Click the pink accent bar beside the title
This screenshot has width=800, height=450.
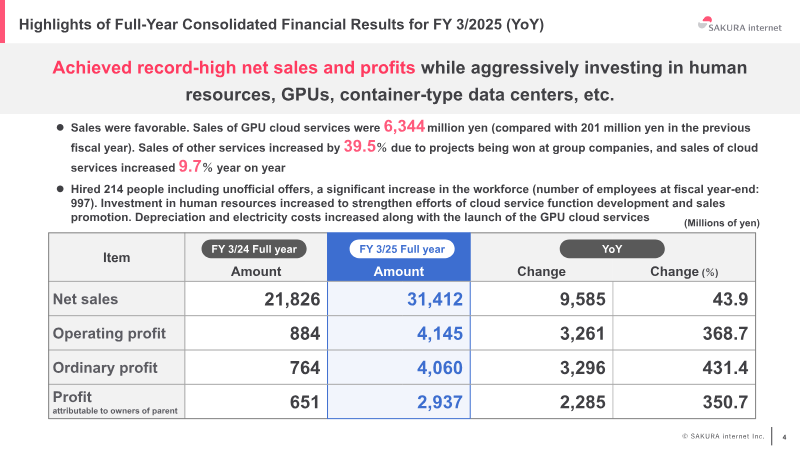[x=3, y=21]
